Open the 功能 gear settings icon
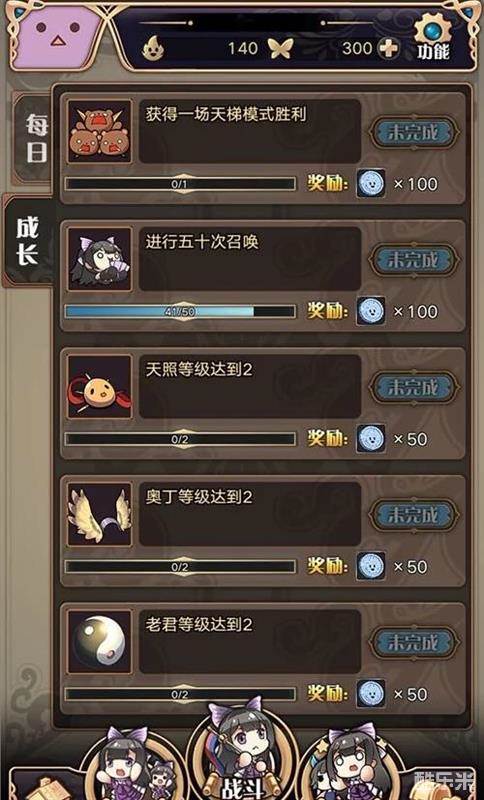The width and height of the screenshot is (484, 800). [432, 37]
